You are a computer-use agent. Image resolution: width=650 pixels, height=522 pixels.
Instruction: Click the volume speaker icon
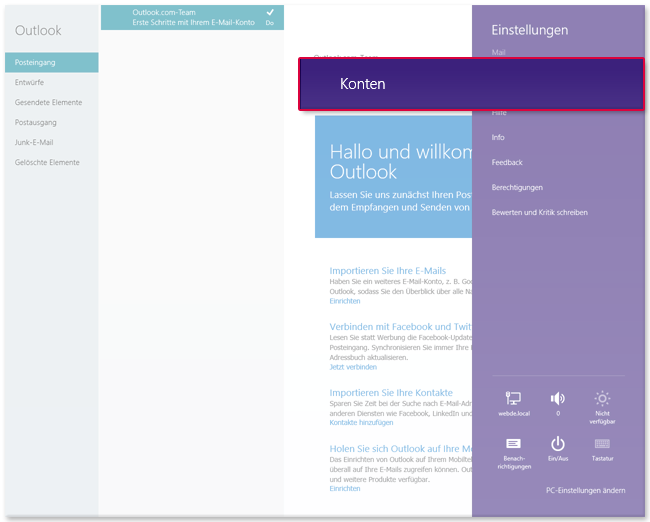(x=558, y=399)
